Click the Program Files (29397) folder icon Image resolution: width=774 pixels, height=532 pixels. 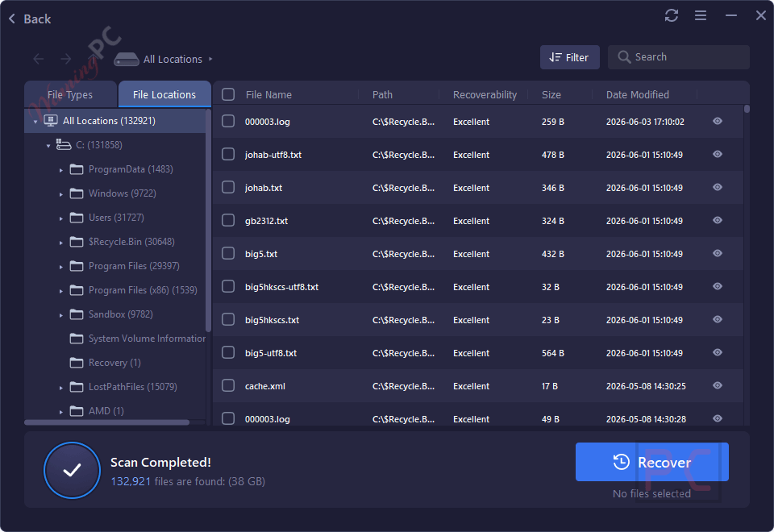pyautogui.click(x=77, y=266)
